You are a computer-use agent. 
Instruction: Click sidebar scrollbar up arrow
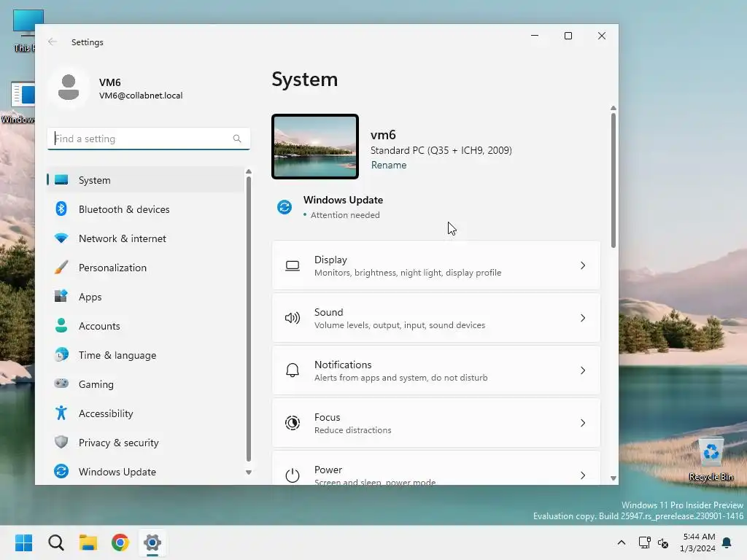coord(248,171)
